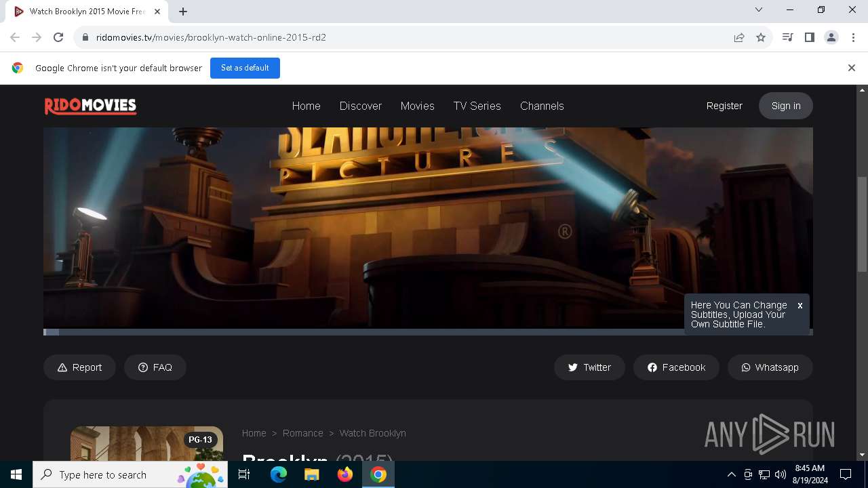This screenshot has height=488, width=868.
Task: Open the volume speaker icon
Action: tap(781, 474)
